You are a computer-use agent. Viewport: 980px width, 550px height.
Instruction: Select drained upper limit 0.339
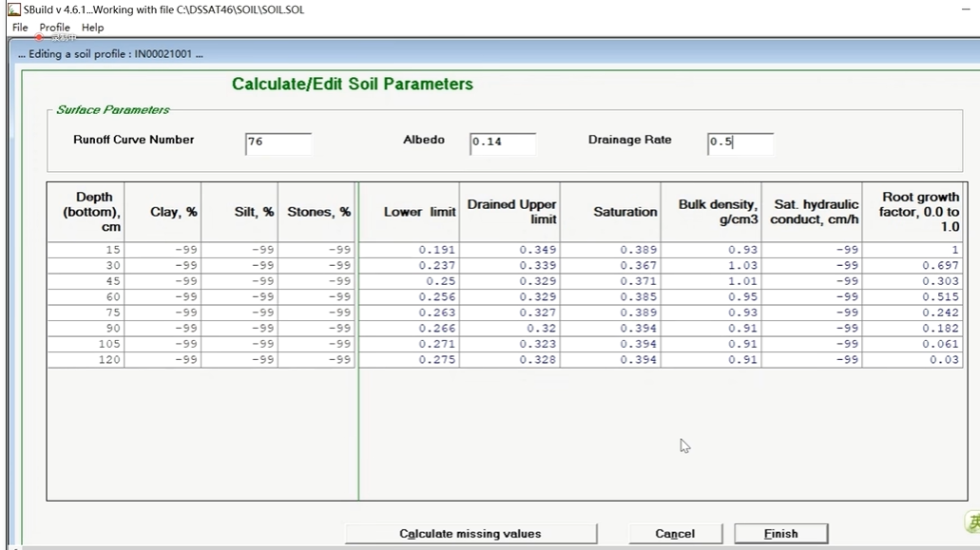click(x=510, y=265)
